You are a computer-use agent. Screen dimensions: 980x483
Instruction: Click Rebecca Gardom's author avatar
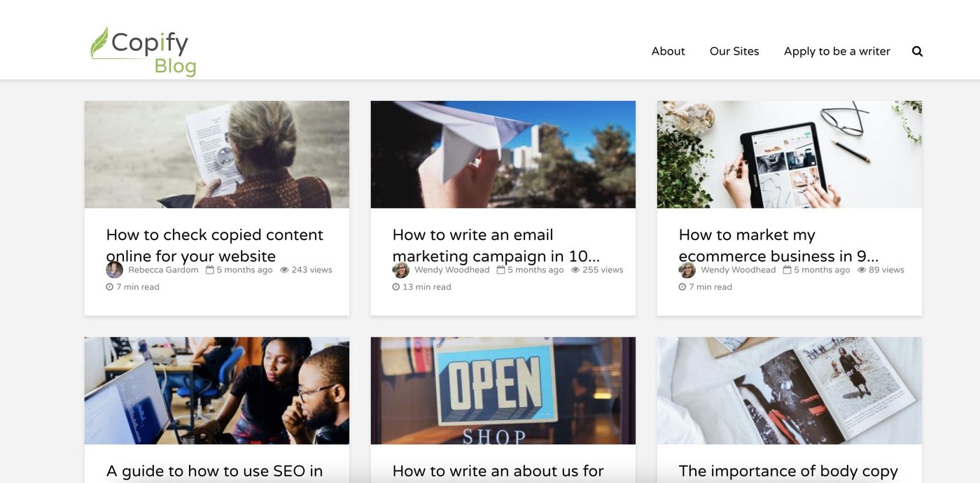tap(114, 270)
